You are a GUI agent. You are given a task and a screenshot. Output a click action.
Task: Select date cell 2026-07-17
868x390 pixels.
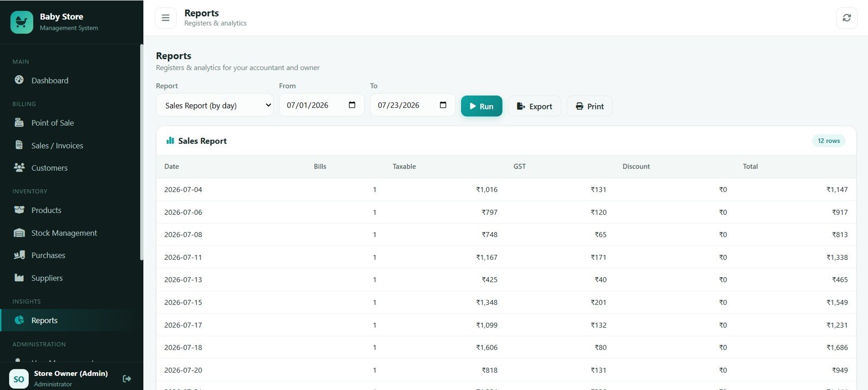pyautogui.click(x=183, y=325)
